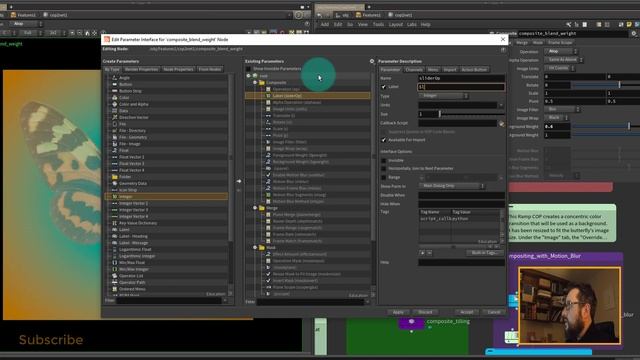The height and width of the screenshot is (360, 640).
Task: Click the Discard button
Action: tap(425, 312)
